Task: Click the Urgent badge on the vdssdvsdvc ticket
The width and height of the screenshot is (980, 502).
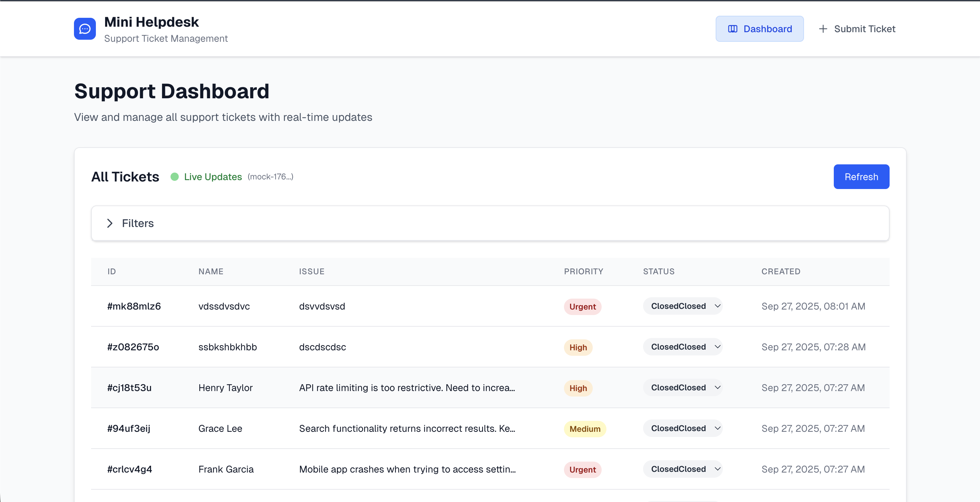Action: pos(582,306)
